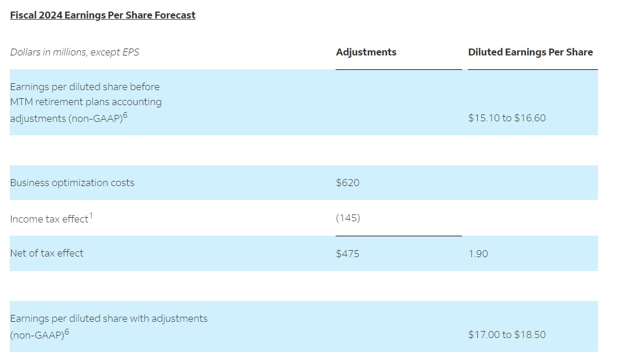This screenshot has height=364, width=617.
Task: Click the $475 net adjustment value
Action: click(347, 254)
